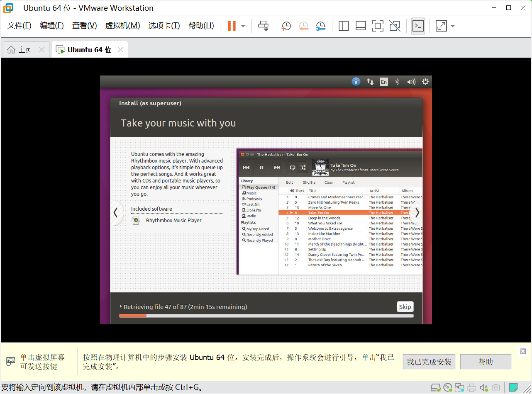The image size is (532, 394).
Task: Click the sound card status icon
Action: click(484, 388)
